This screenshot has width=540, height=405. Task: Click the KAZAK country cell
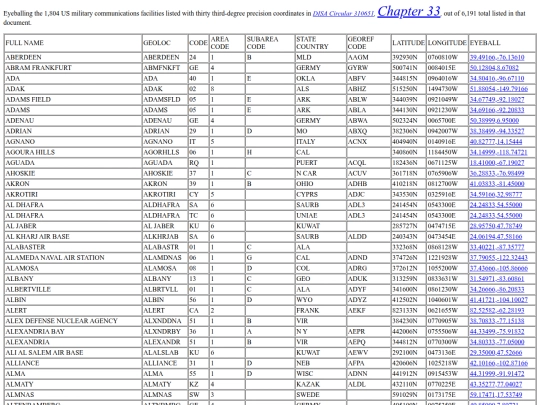pos(321,384)
